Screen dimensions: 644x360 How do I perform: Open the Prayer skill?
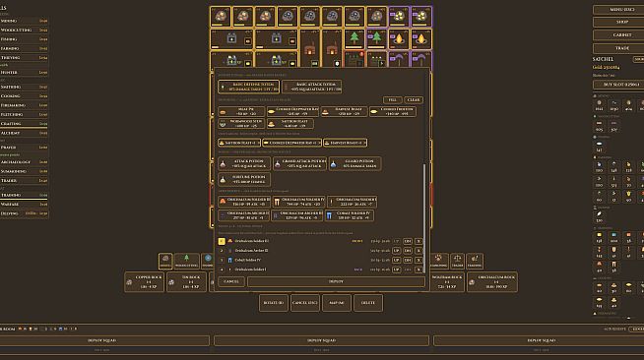pos(24,148)
